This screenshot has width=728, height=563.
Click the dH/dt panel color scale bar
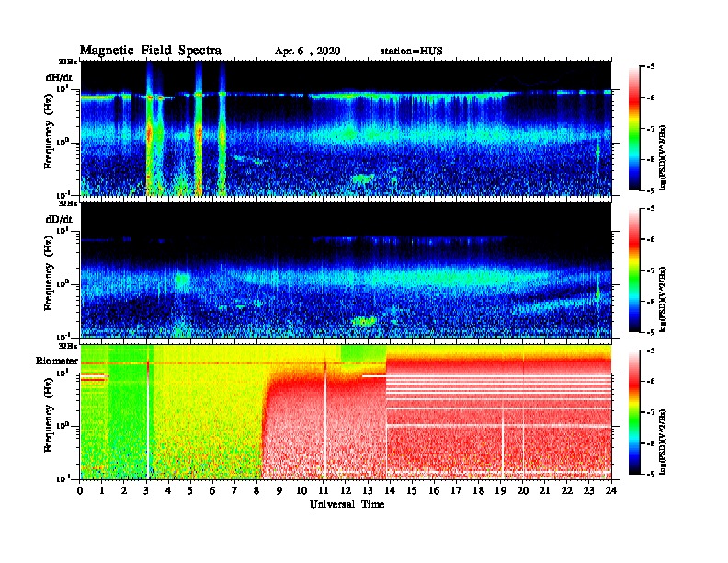click(x=633, y=128)
